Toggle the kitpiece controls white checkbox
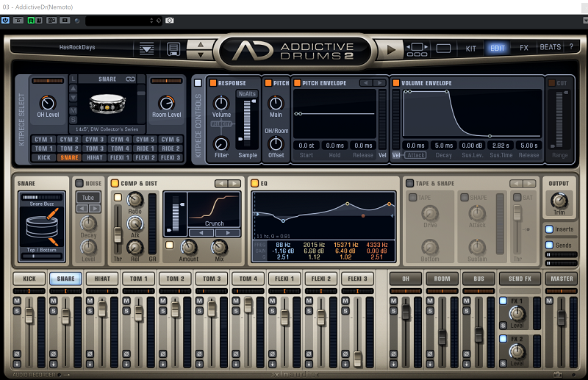The image size is (588, 380). tap(198, 83)
